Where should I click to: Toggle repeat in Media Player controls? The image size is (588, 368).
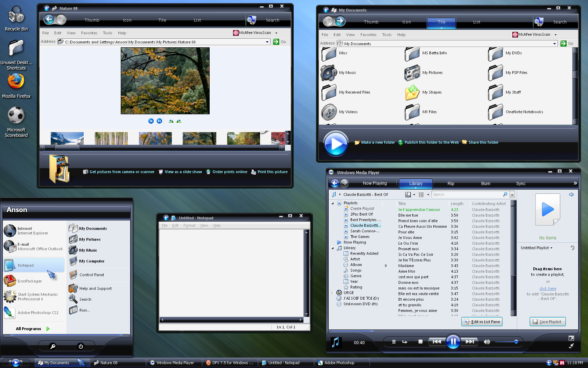coord(405,342)
